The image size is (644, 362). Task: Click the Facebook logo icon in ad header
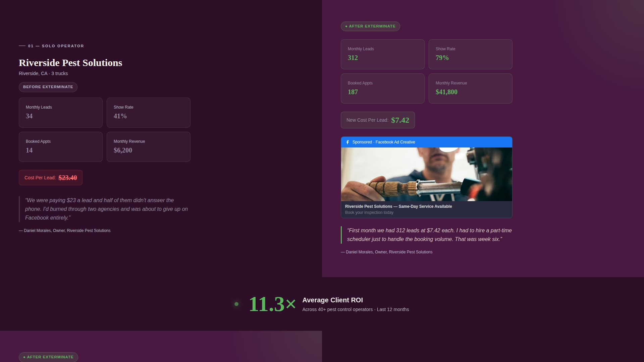[x=347, y=142]
